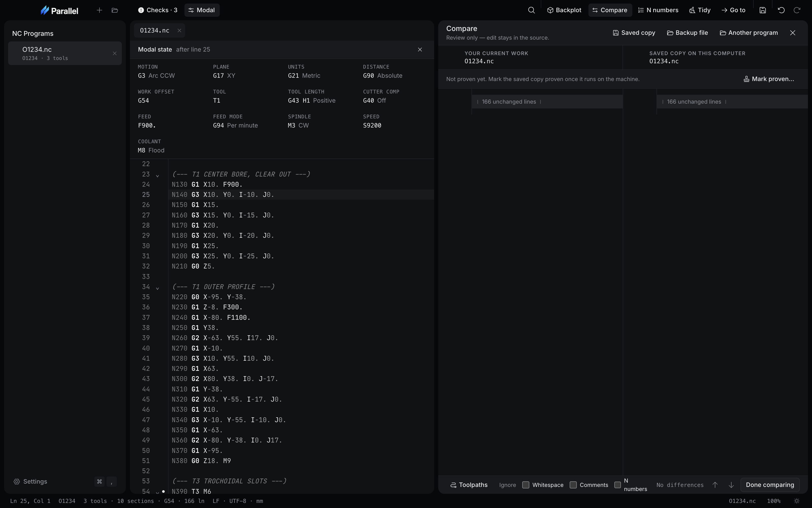Compare against Saved copy
Image resolution: width=812 pixels, height=508 pixels.
point(634,33)
